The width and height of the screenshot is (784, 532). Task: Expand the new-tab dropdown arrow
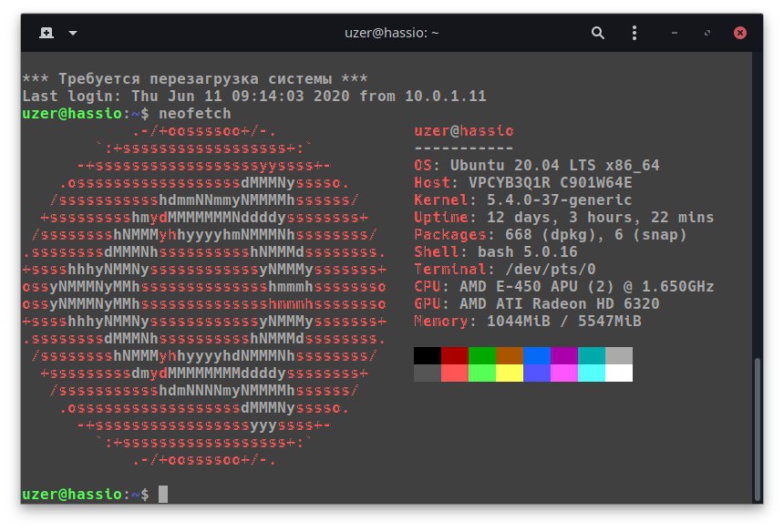pos(73,33)
